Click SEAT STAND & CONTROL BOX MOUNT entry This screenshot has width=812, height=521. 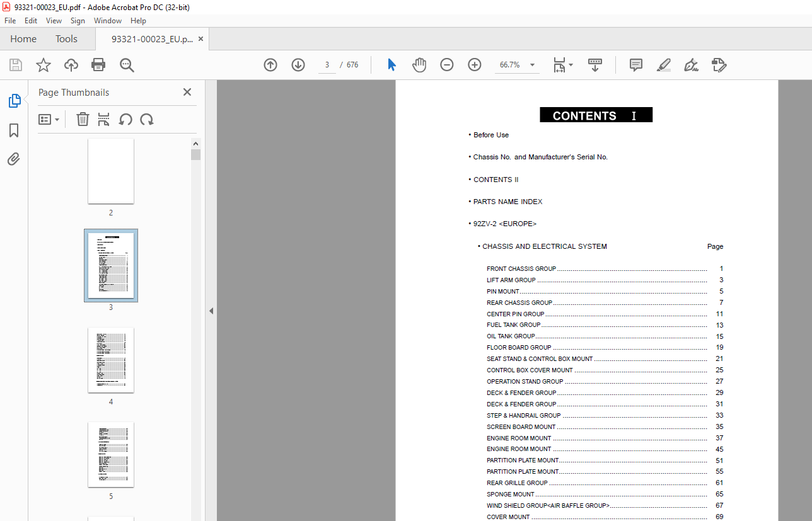[605, 359]
